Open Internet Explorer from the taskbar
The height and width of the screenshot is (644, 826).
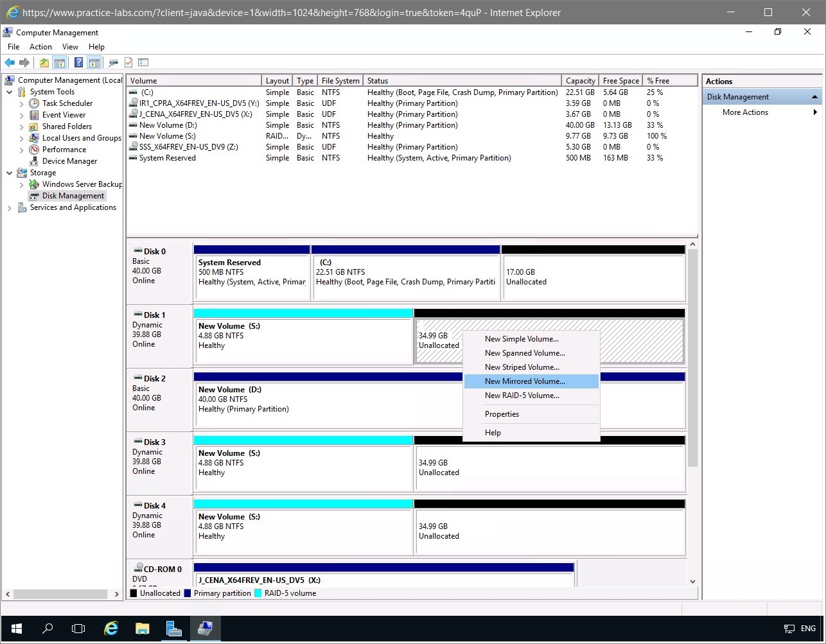[111, 629]
